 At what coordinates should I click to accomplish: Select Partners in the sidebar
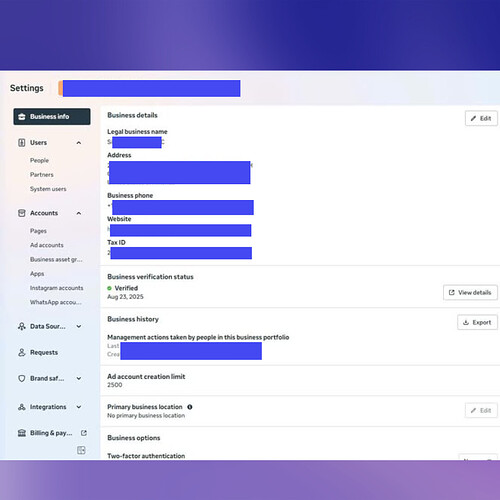pyautogui.click(x=42, y=175)
